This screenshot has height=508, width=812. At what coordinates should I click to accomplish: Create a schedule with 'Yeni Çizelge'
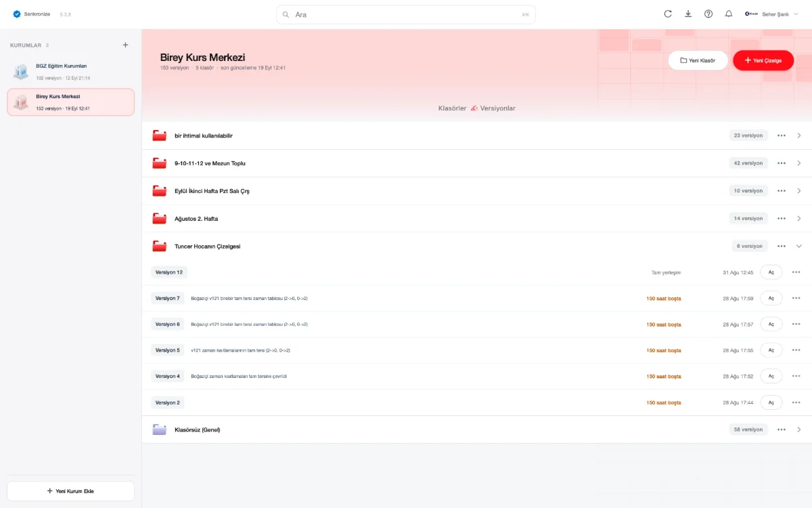(763, 60)
